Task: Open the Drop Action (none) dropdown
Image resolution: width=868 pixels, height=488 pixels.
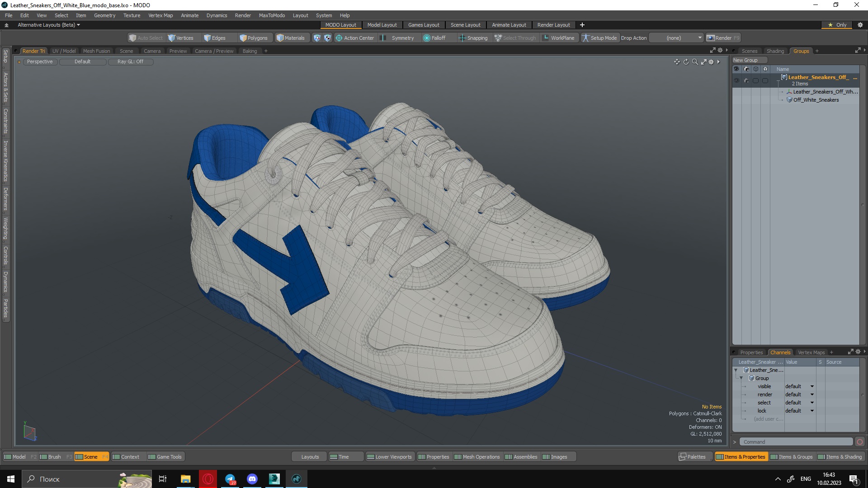Action: click(676, 38)
